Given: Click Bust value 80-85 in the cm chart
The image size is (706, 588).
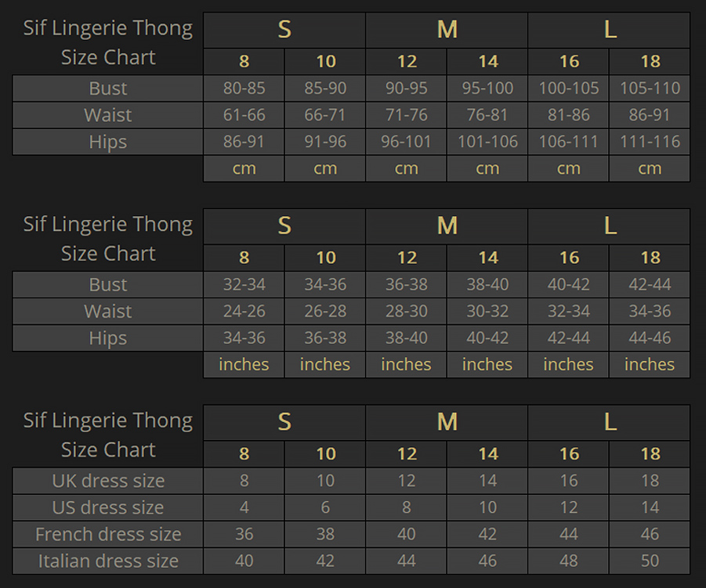Looking at the screenshot, I should pyautogui.click(x=244, y=88).
